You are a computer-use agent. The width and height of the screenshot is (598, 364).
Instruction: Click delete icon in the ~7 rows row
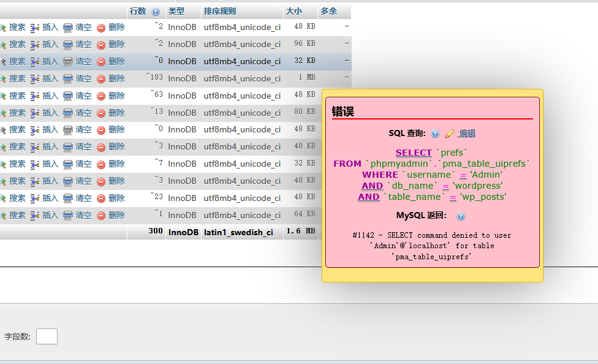pos(101,164)
